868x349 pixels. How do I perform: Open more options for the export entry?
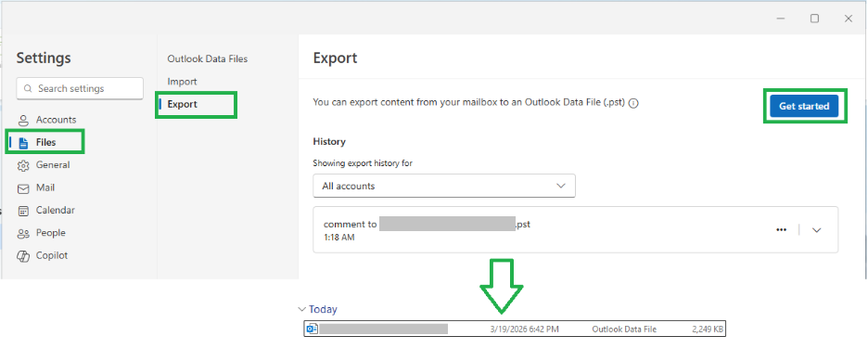pos(781,230)
